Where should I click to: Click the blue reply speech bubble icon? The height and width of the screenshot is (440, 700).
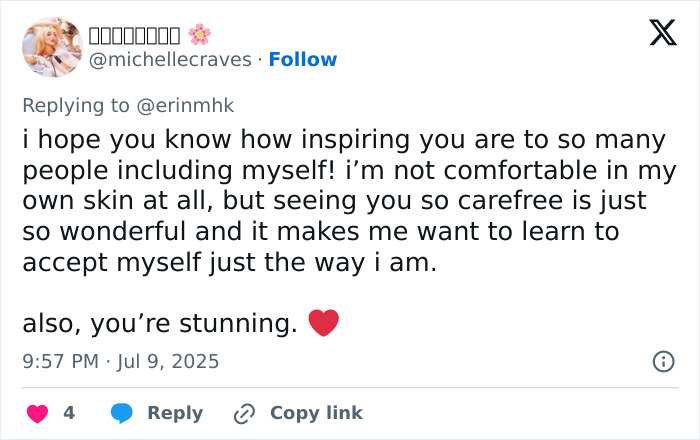click(122, 413)
